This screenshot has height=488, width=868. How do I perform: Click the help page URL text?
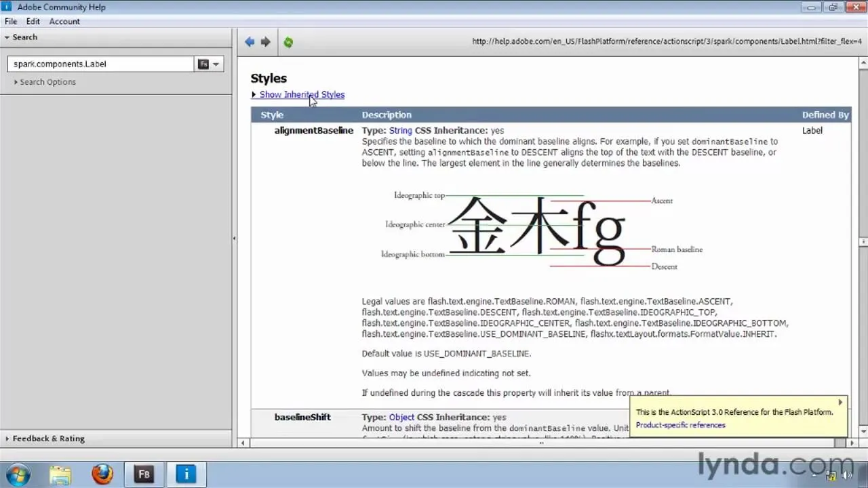(667, 41)
